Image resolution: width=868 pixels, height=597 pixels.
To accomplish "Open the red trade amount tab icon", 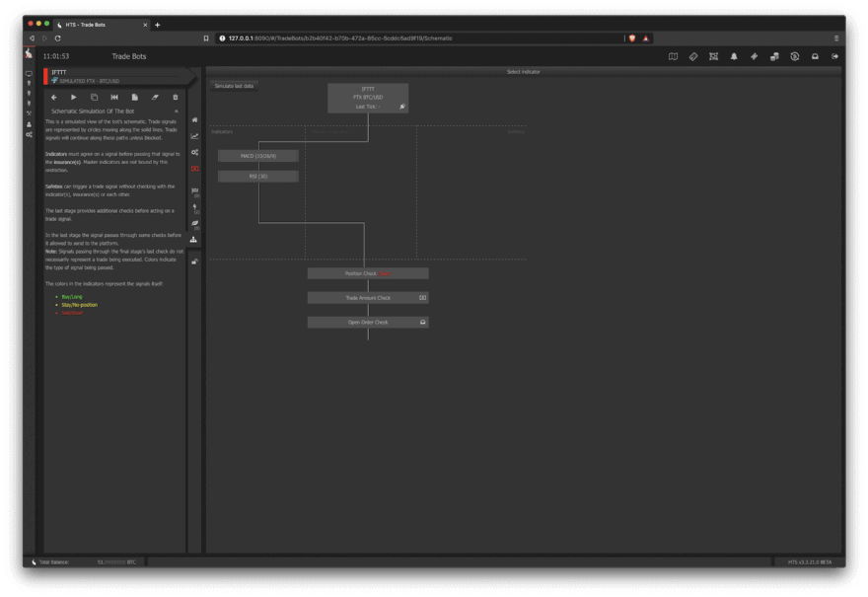I will (195, 169).
